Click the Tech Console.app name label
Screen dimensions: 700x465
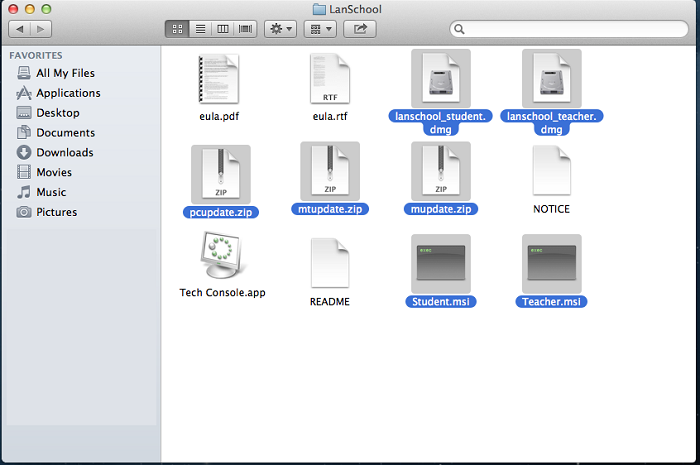(x=222, y=293)
